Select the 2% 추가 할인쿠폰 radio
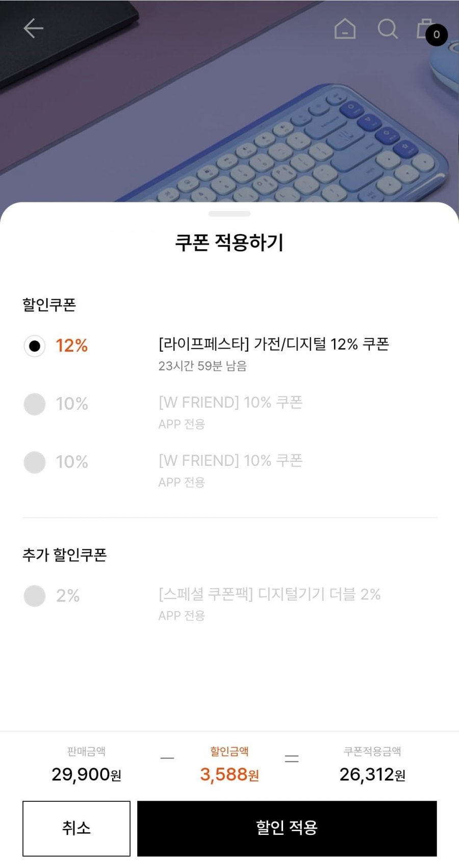The width and height of the screenshot is (459, 868). (35, 596)
